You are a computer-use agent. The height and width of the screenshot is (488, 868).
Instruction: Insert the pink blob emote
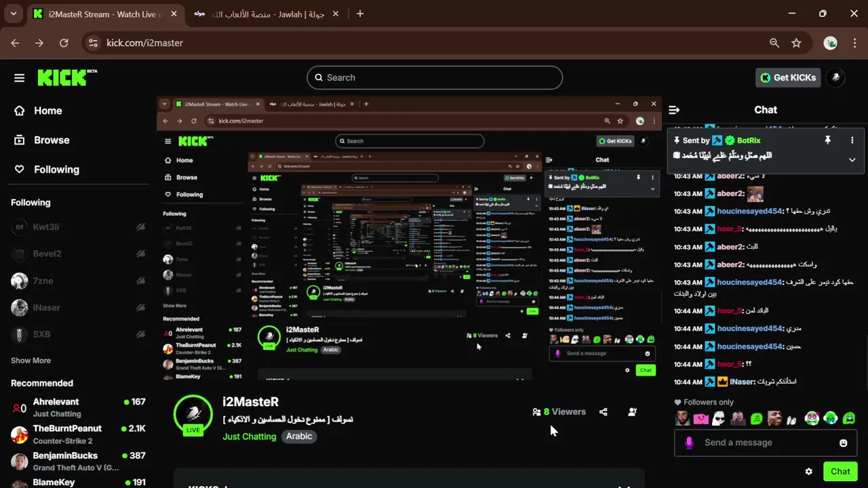coord(701,419)
